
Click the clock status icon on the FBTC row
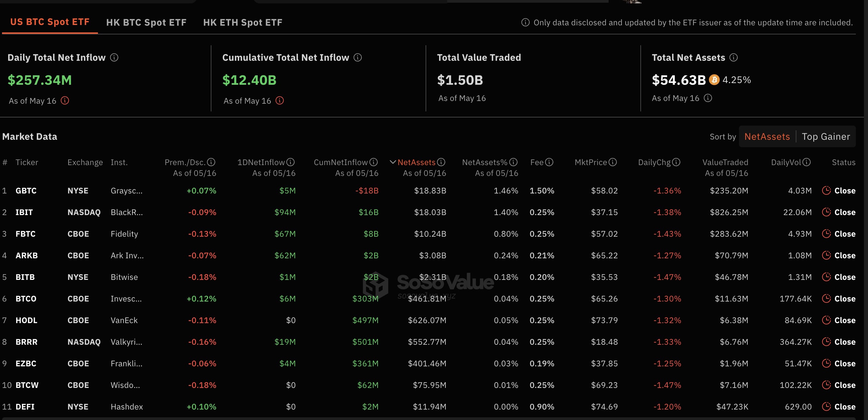[826, 234]
